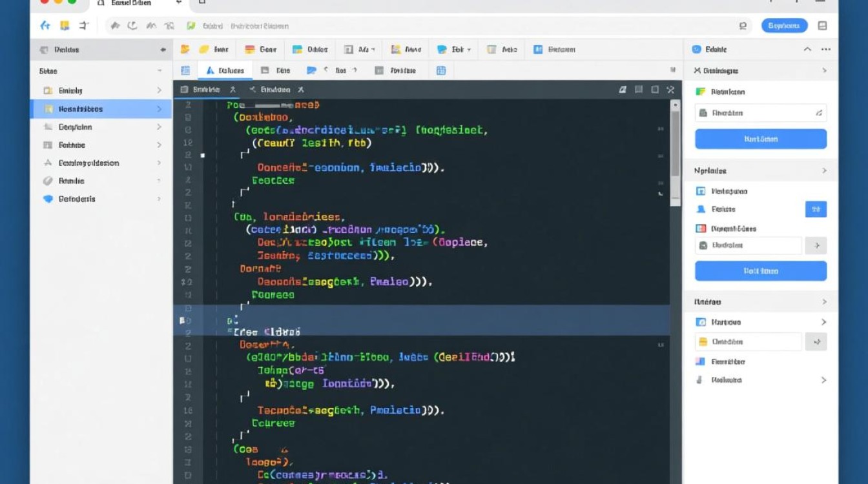Switch to the second editor file tab
This screenshot has width=868, height=484.
pyautogui.click(x=275, y=90)
